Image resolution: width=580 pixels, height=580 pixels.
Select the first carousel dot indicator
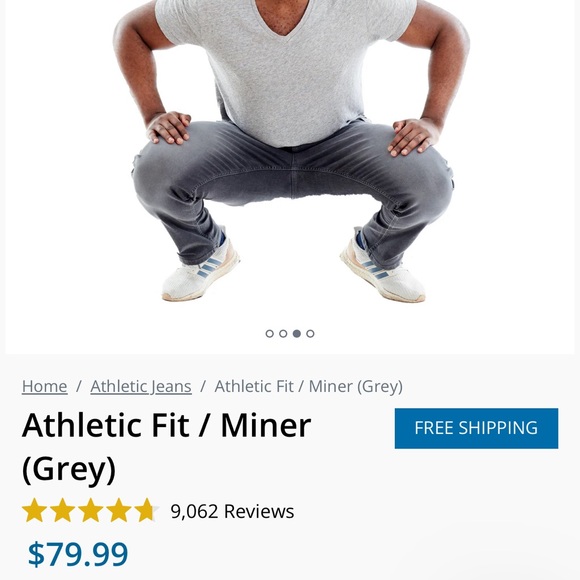270,334
